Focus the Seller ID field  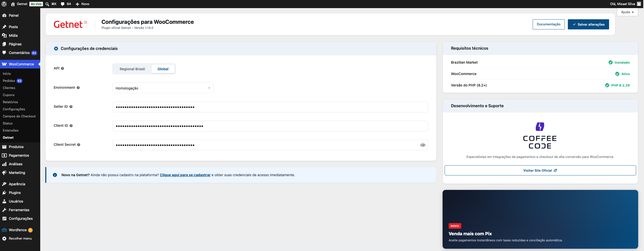pyautogui.click(x=270, y=107)
